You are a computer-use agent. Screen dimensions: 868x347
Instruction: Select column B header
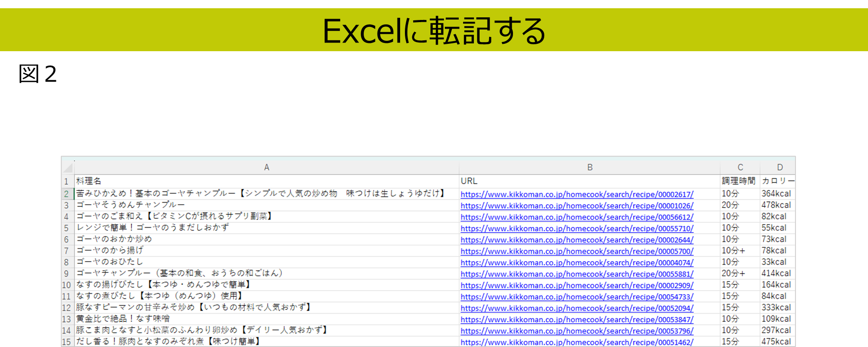pyautogui.click(x=589, y=167)
